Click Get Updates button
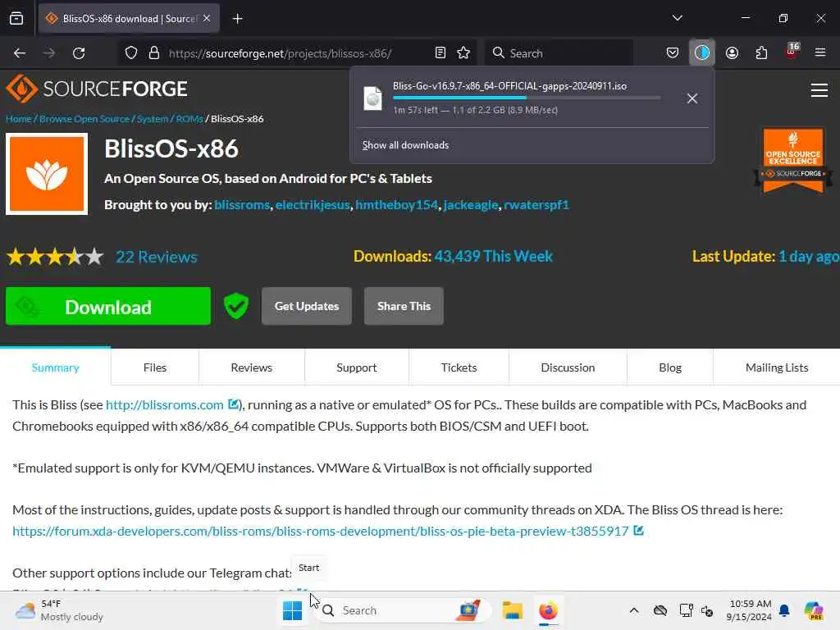 click(307, 306)
